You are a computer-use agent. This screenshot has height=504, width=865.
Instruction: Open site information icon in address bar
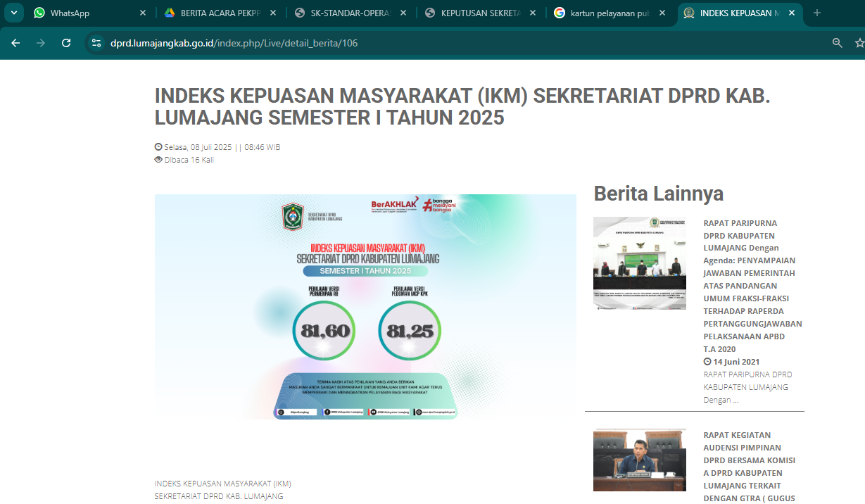coord(96,43)
